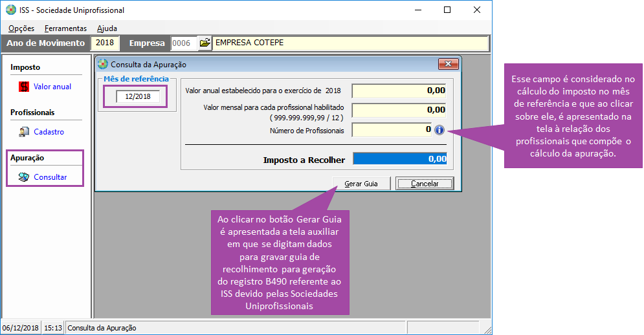Viewport: 644px width, 335px height.
Task: Click the Ano de Movimento field 2018
Action: (105, 43)
